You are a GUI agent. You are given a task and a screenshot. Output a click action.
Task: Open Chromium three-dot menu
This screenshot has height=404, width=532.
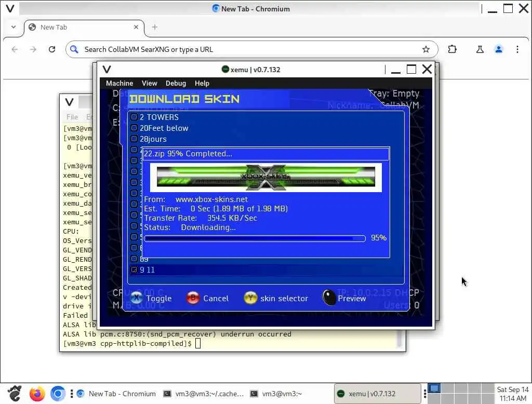pos(517,49)
